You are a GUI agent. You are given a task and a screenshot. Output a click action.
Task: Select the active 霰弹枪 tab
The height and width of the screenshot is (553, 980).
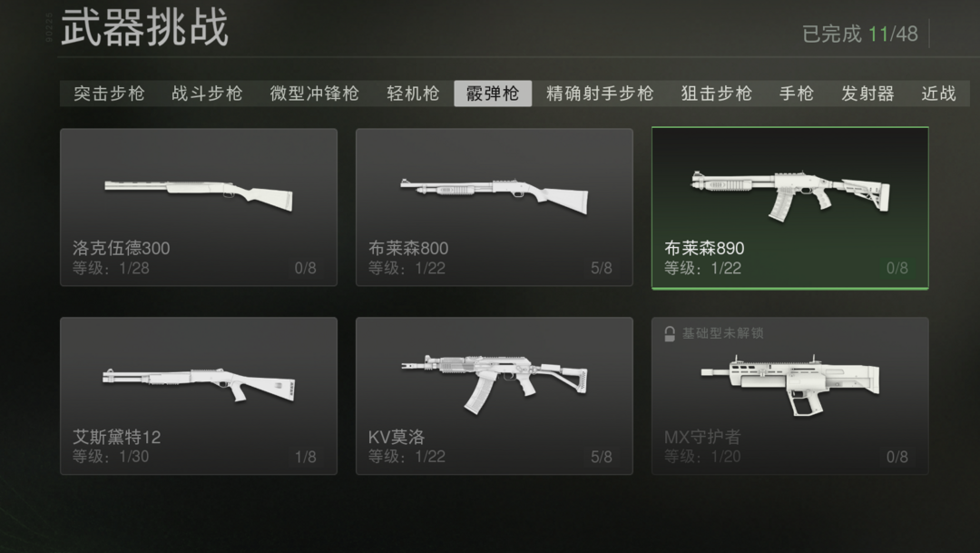493,94
